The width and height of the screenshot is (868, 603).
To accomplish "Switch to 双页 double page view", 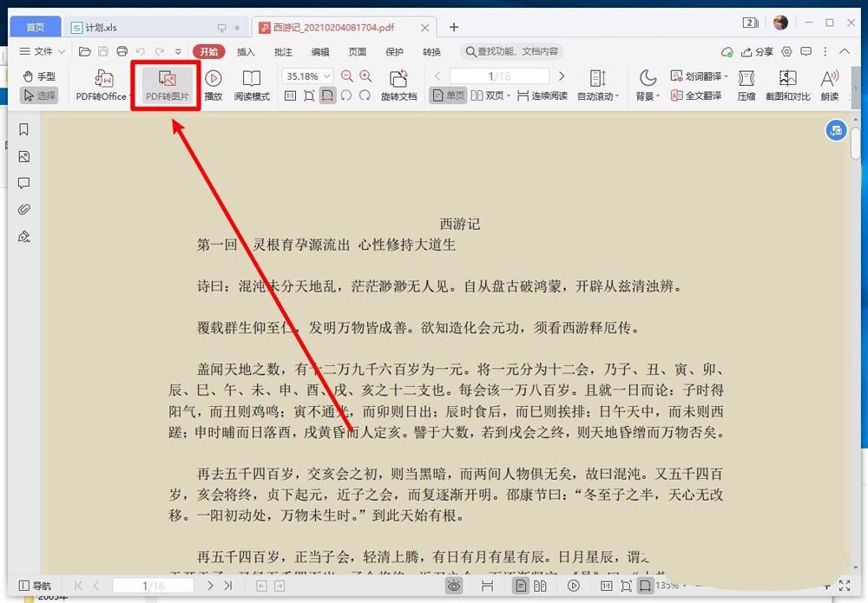I will (x=490, y=95).
